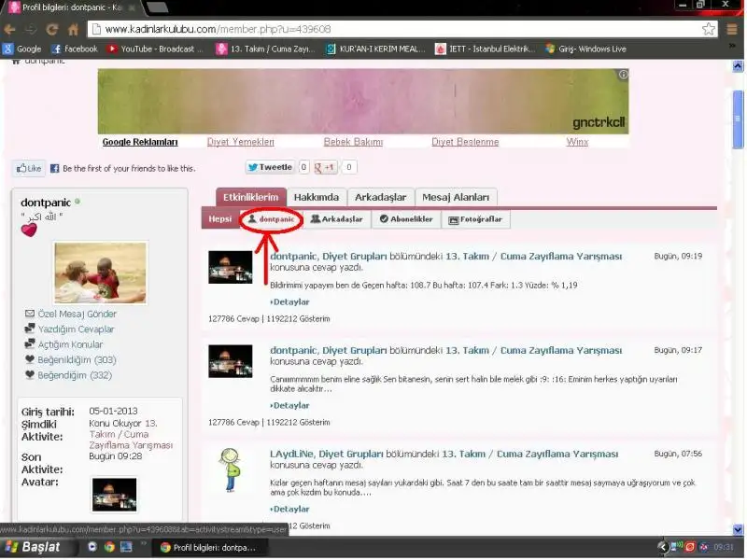747x560 pixels.
Task: Click the Tweetle button
Action: pos(270,167)
